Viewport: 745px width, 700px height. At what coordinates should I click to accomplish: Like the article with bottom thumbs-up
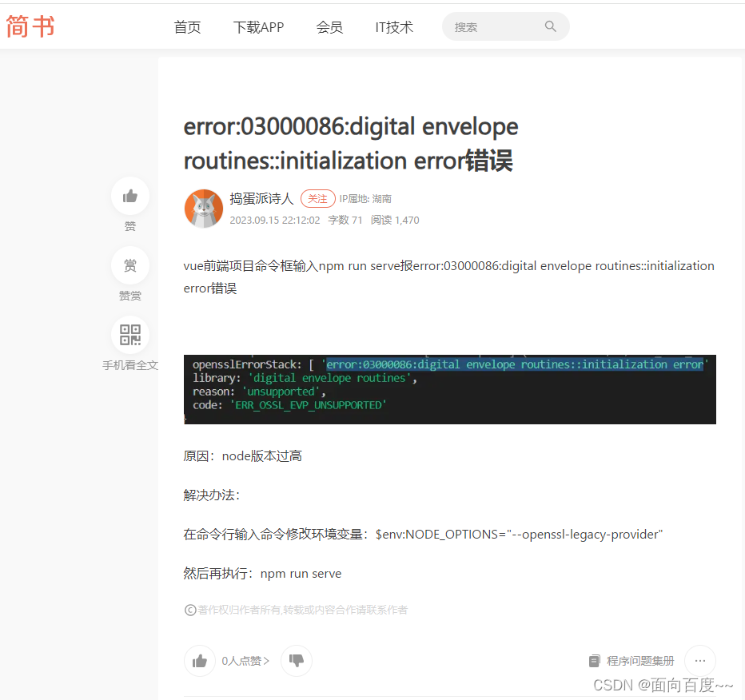pyautogui.click(x=200, y=661)
